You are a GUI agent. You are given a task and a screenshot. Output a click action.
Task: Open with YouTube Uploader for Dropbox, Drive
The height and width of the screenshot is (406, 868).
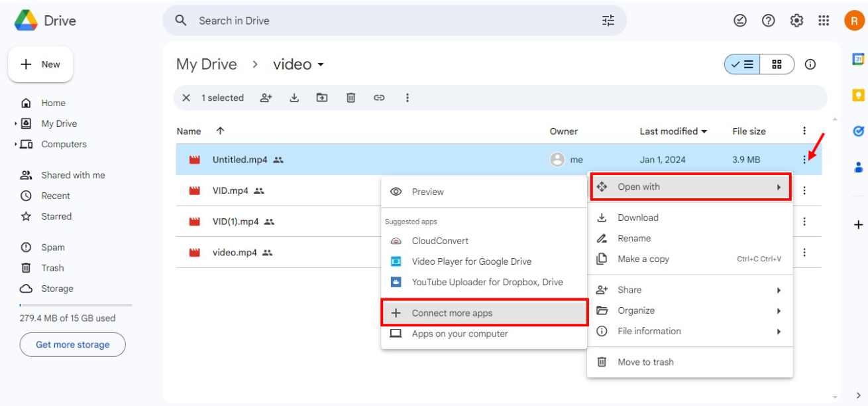(484, 282)
